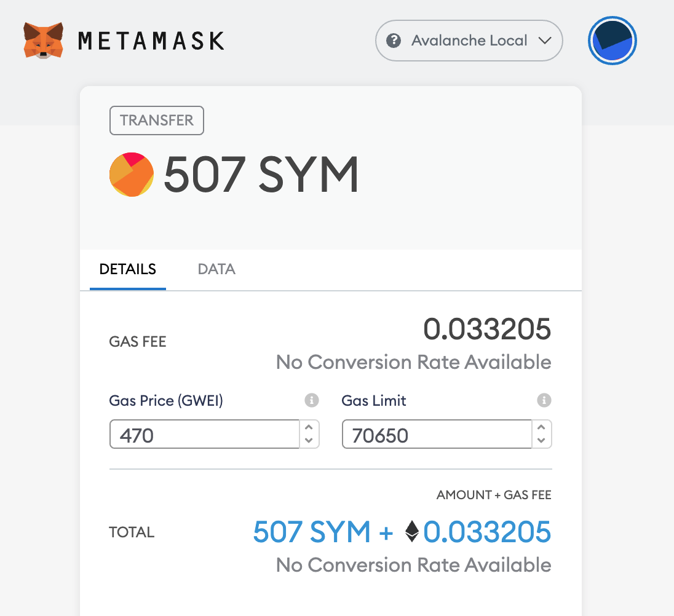The height and width of the screenshot is (616, 674).
Task: Click the TRANSFER label badge
Action: tap(156, 120)
